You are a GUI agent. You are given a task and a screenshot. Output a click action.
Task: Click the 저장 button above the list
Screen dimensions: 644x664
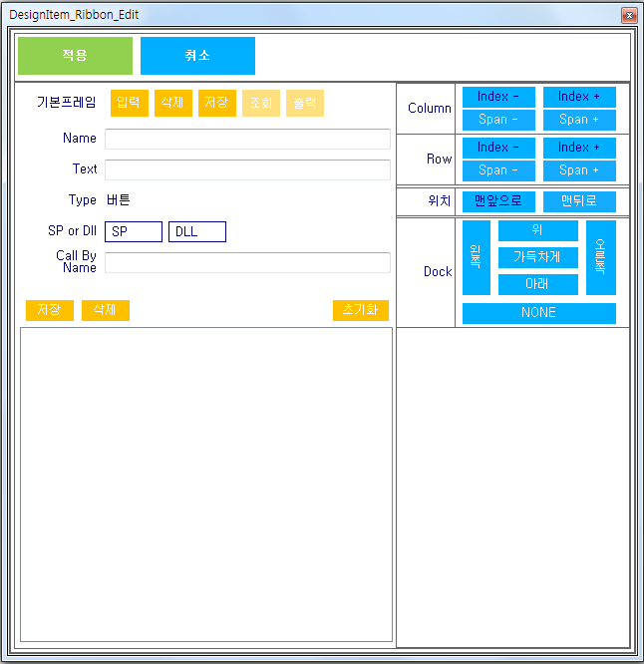(50, 310)
